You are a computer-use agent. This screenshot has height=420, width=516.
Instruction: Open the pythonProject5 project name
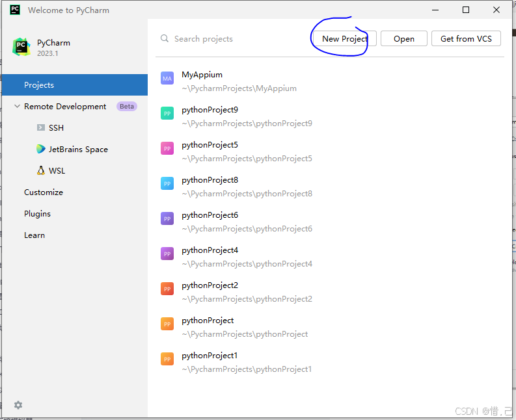210,145
